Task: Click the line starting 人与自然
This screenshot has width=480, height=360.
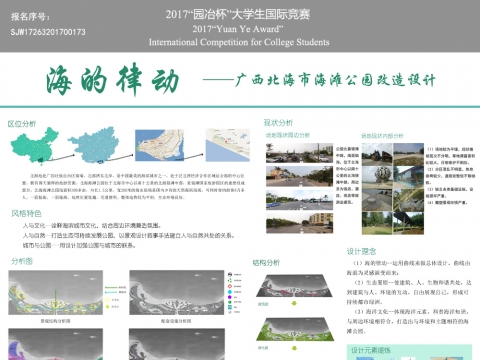Action: coord(128,236)
